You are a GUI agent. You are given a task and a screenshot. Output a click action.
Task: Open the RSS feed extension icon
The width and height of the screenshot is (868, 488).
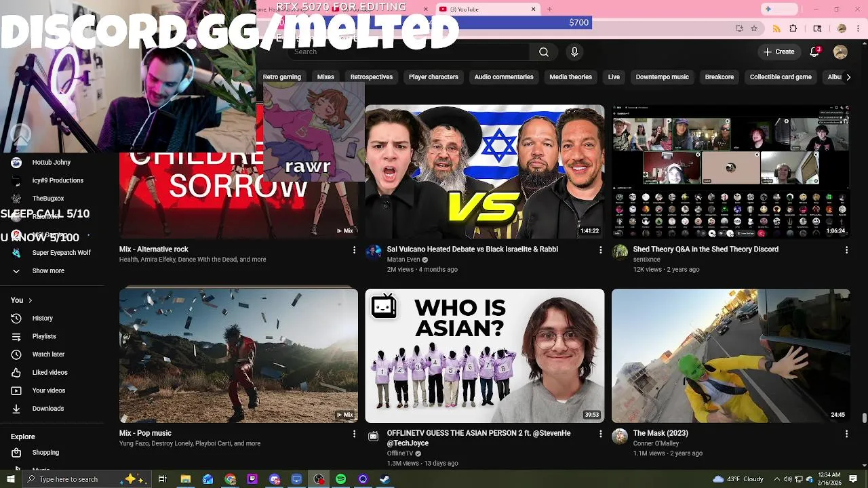coord(776,28)
